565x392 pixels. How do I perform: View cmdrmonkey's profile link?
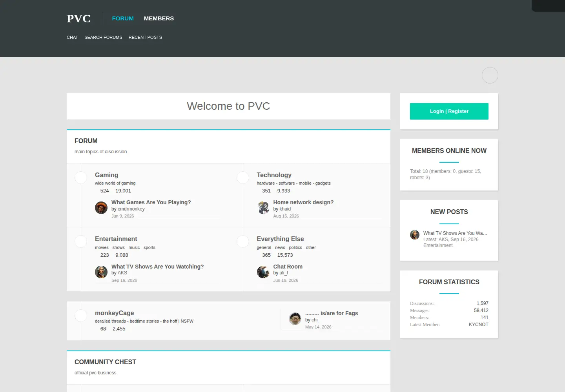coord(131,209)
